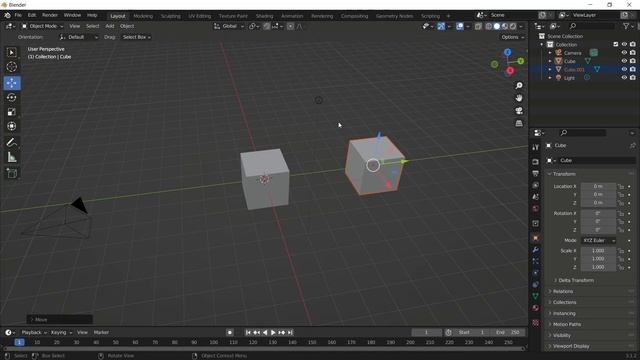This screenshot has width=640, height=360.
Task: Select the Measure tool
Action: click(11, 157)
